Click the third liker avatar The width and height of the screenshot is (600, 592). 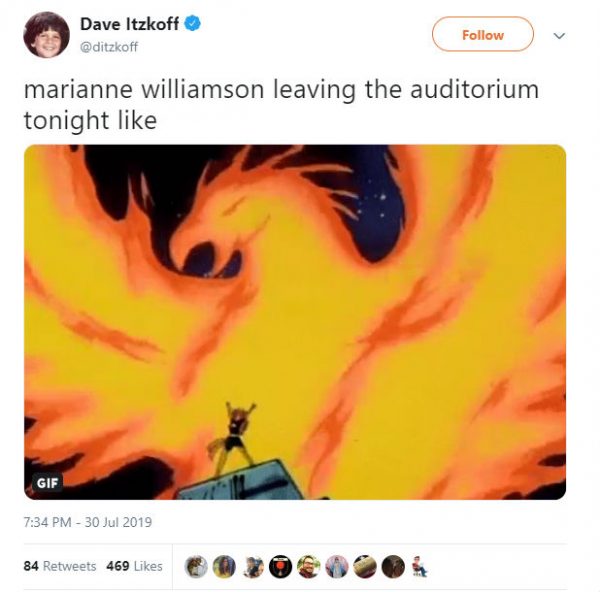click(x=253, y=566)
